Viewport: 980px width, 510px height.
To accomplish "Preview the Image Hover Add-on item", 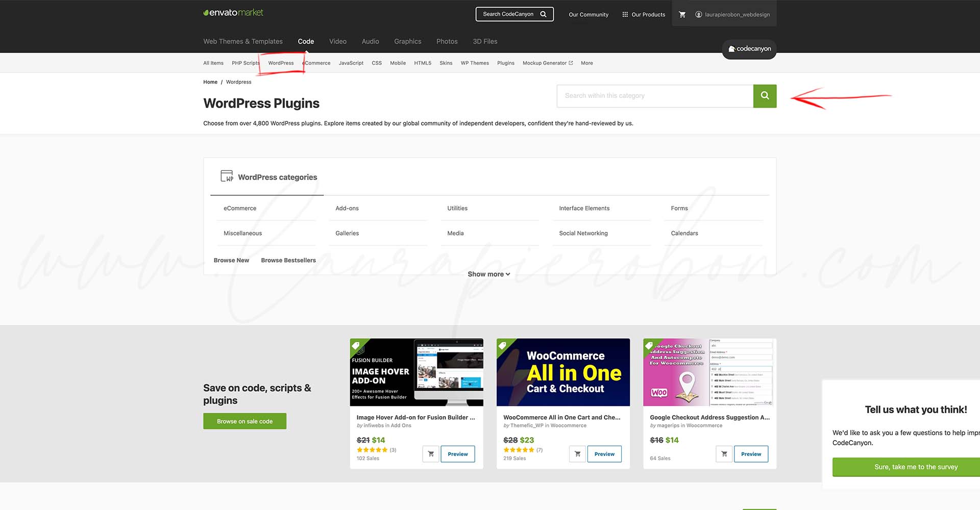I will [458, 454].
